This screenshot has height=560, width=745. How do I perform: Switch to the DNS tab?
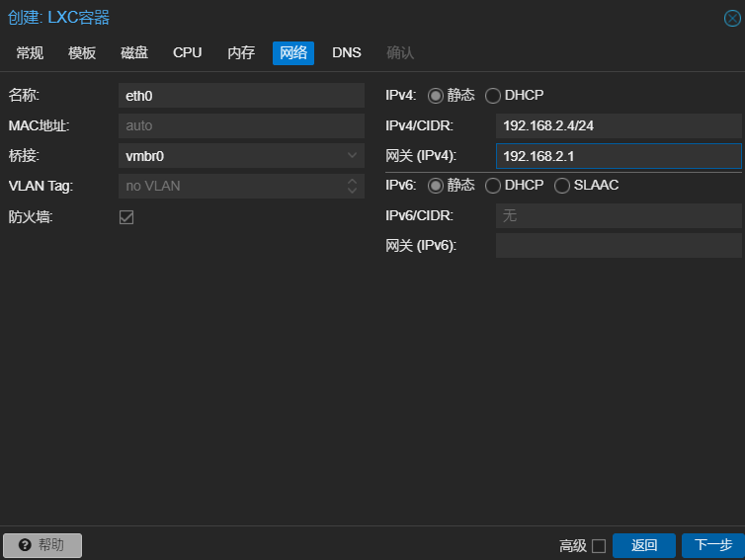pyautogui.click(x=346, y=53)
